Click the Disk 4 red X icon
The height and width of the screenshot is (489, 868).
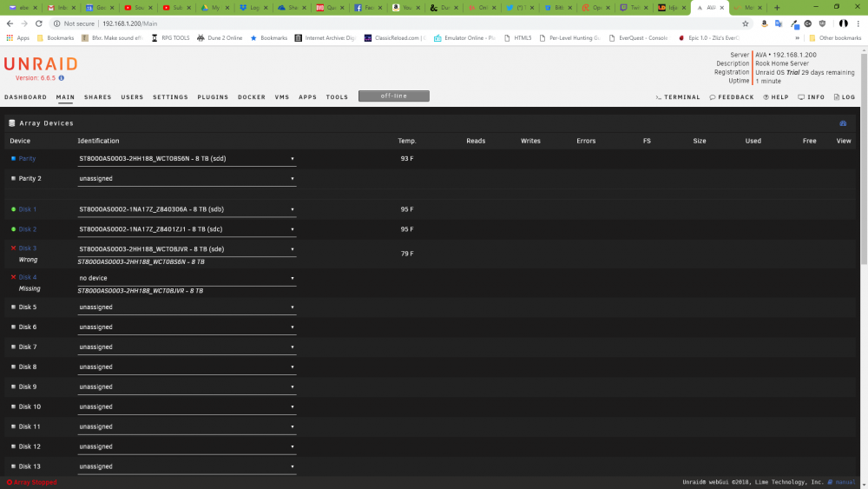pos(13,277)
